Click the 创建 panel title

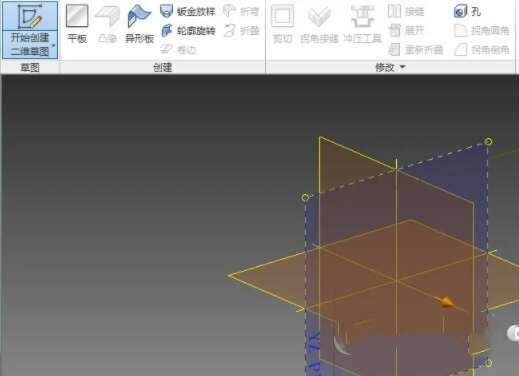point(162,67)
